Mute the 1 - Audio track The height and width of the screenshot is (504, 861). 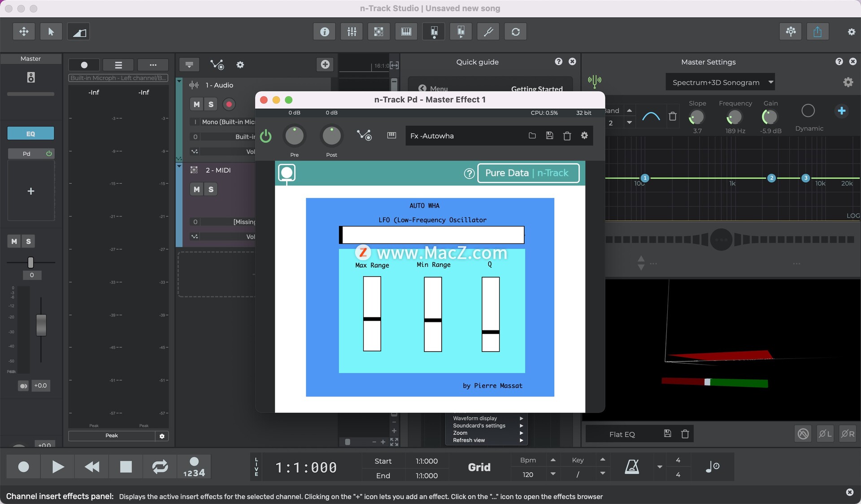coord(196,104)
